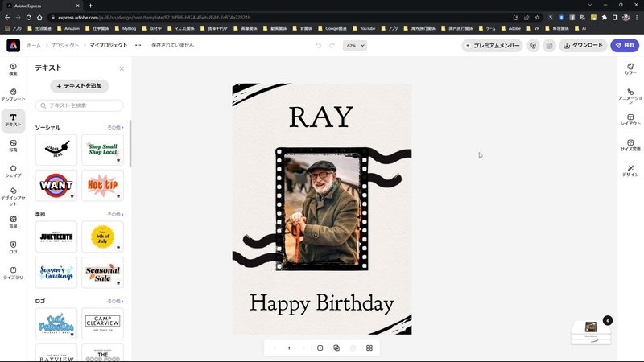
Task: Open the ロゴ logo panel in sidebar
Action: pos(13,248)
